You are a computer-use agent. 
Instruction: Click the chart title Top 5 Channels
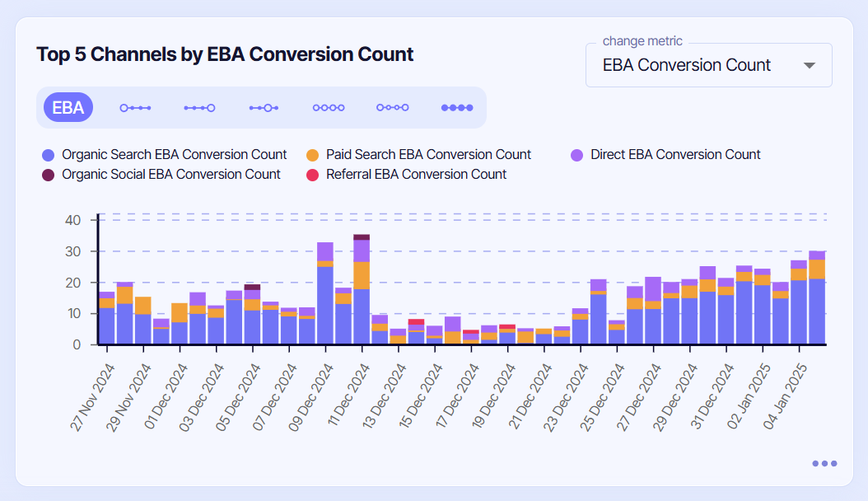point(225,54)
